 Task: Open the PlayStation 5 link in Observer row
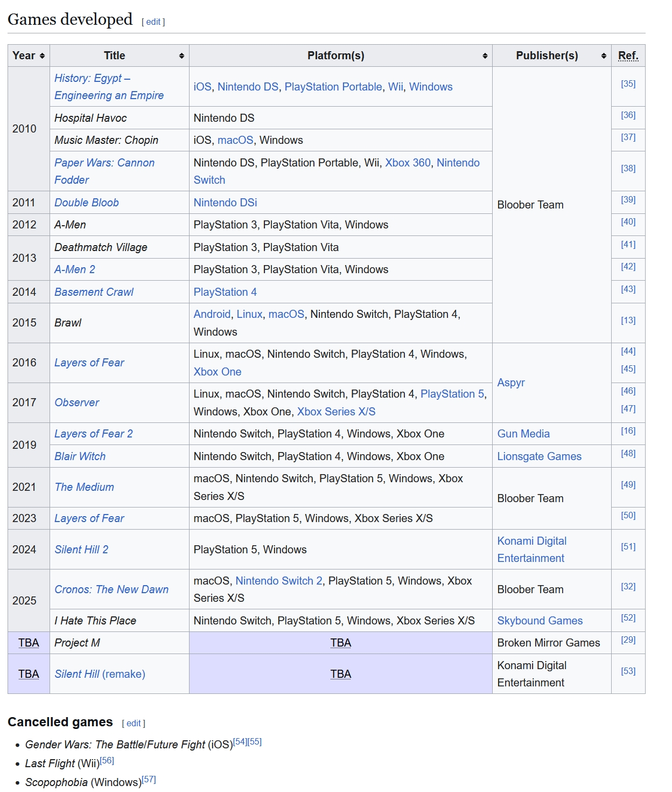pyautogui.click(x=452, y=394)
